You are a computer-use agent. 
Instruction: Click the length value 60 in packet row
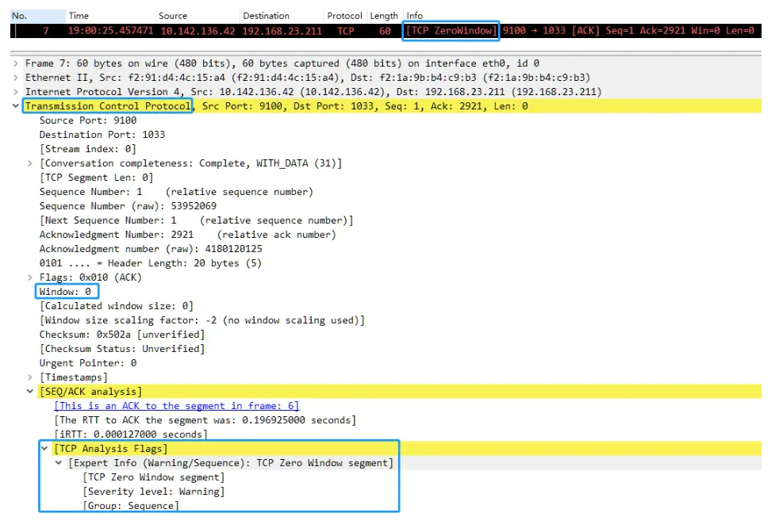click(x=385, y=31)
